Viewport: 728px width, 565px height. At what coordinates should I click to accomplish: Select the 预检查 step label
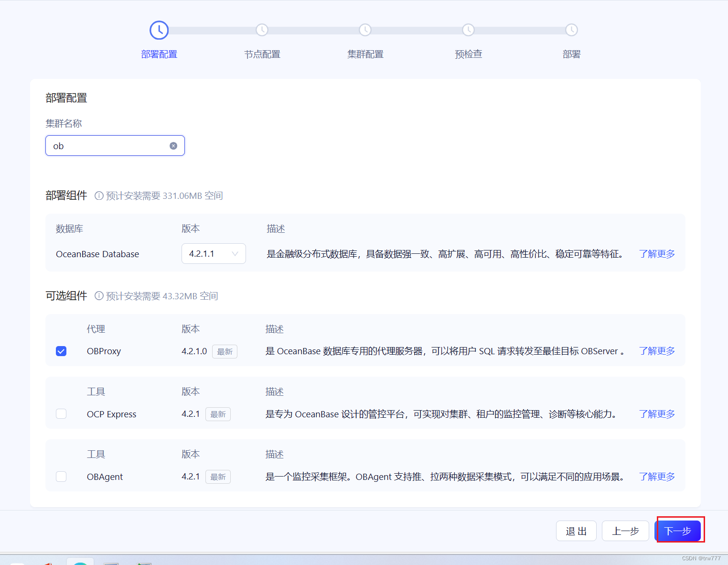pos(469,54)
